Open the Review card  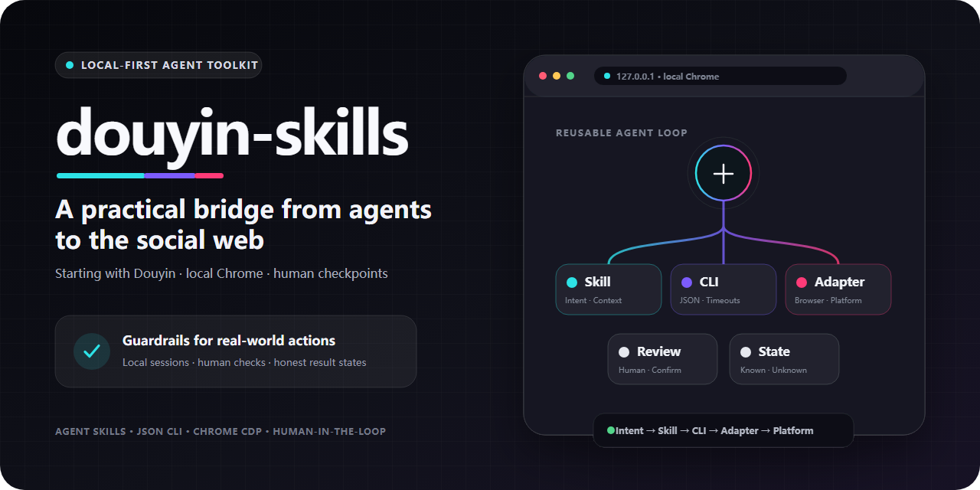662,359
